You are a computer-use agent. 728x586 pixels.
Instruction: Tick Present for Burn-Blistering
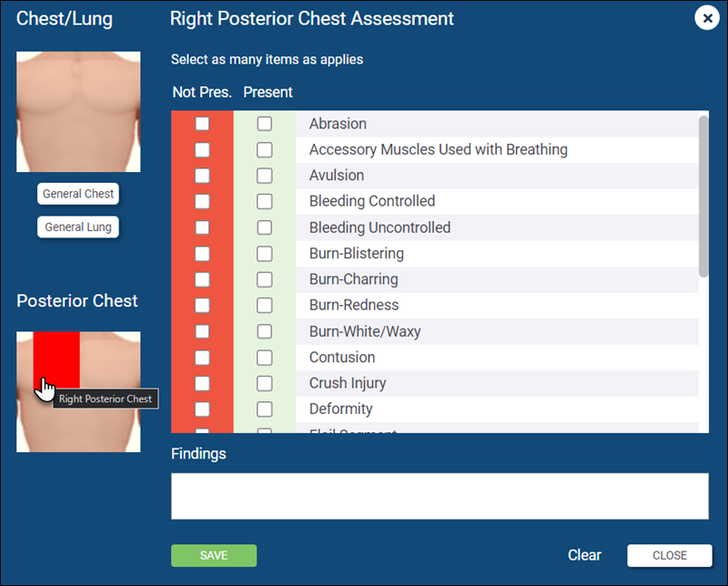coord(265,254)
